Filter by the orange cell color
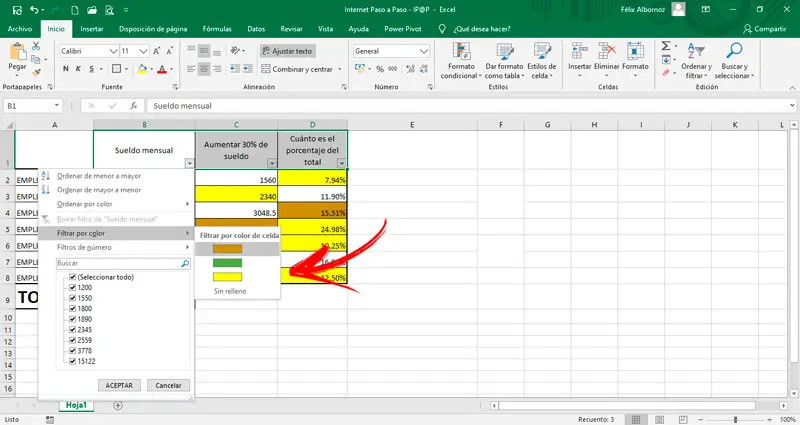800x425 pixels. click(228, 249)
